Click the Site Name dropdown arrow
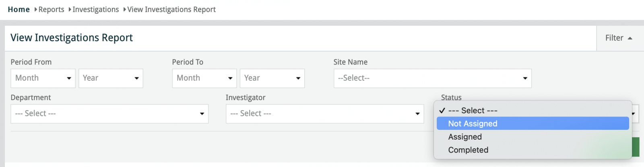Viewport: 644px width, 167px height. tap(525, 78)
